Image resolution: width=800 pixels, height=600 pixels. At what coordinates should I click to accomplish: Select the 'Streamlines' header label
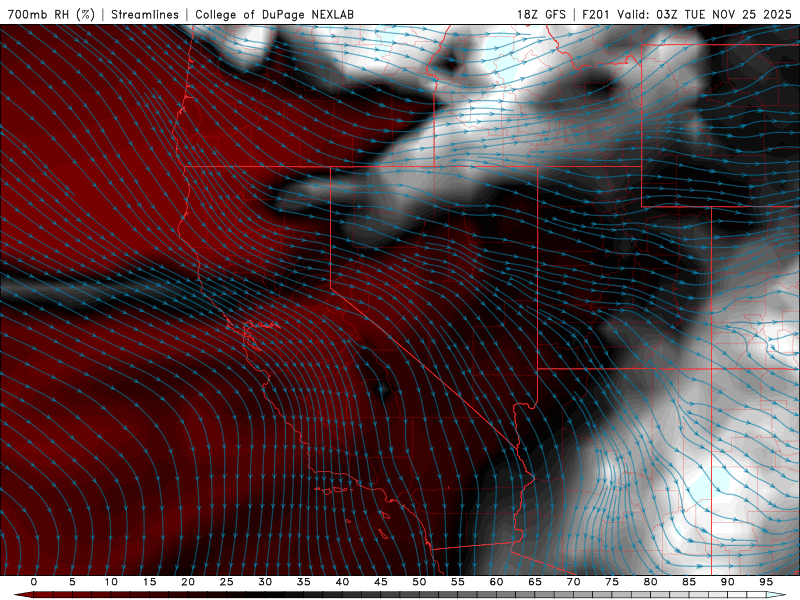(x=145, y=14)
